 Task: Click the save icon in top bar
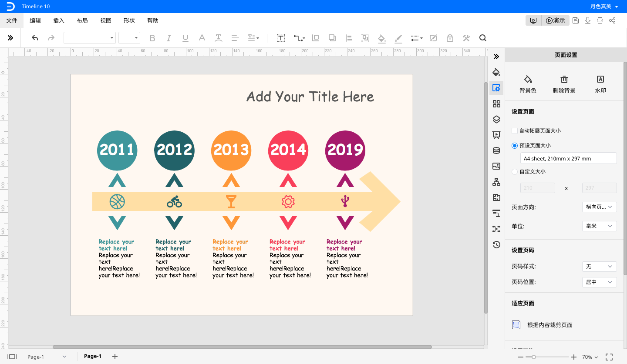[576, 20]
